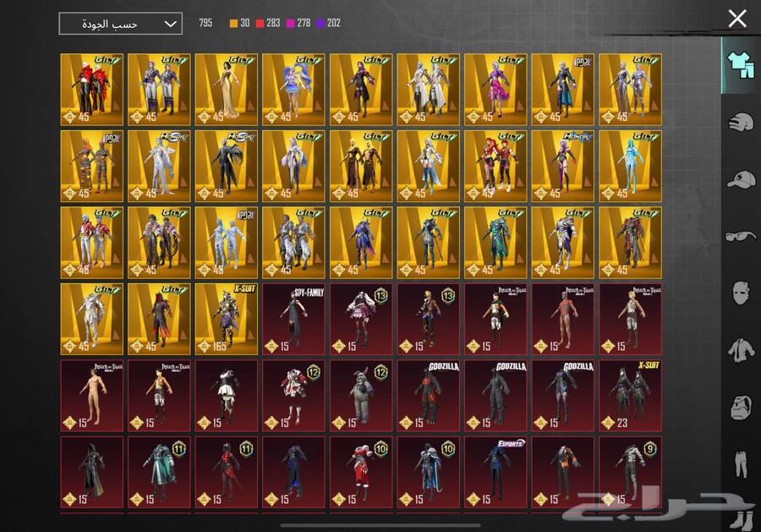761x532 pixels.
Task: Open the glasses category in the sidebar
Action: [x=741, y=236]
